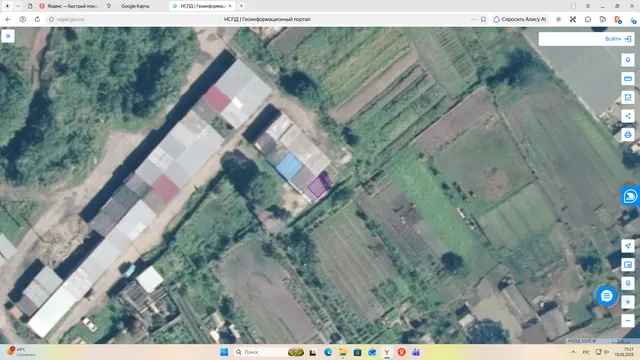
Task: Zoom out the map with minus
Action: coord(628,321)
